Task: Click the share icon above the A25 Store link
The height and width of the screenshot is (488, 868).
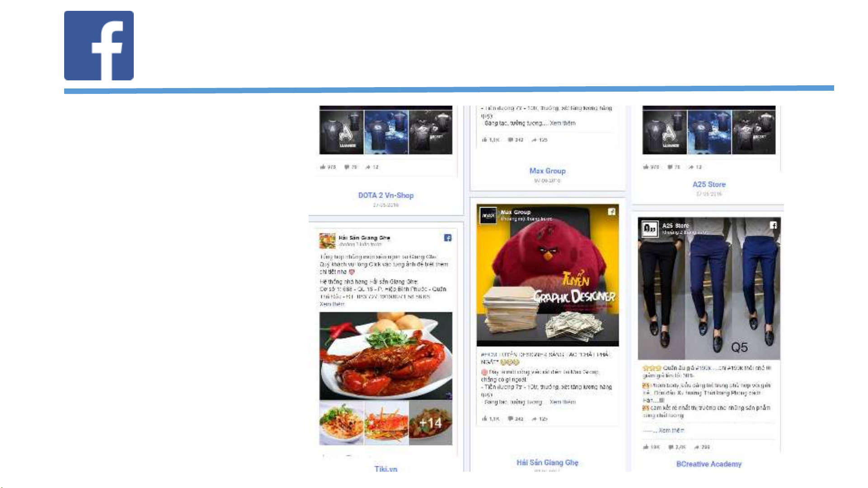Action: [x=691, y=167]
